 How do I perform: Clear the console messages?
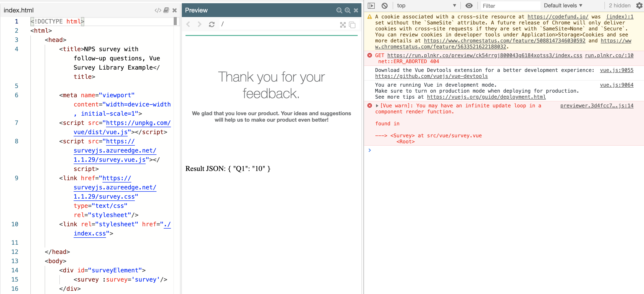tap(385, 6)
